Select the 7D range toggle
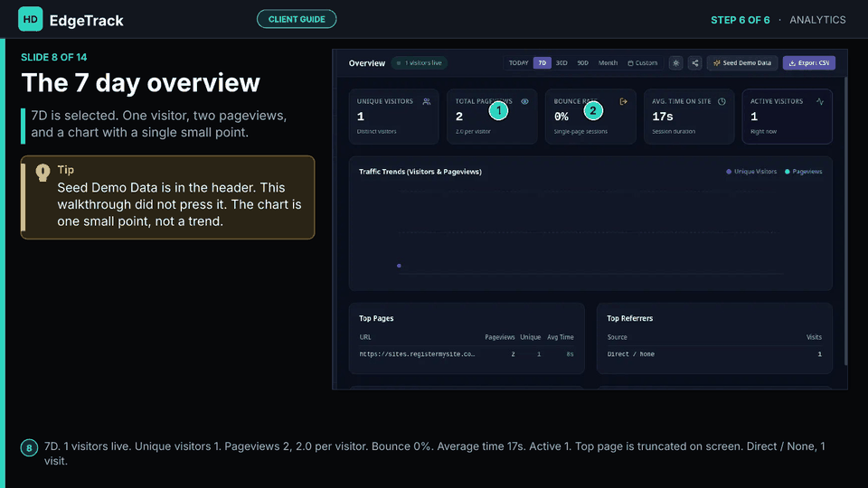The image size is (868, 488). pos(542,63)
